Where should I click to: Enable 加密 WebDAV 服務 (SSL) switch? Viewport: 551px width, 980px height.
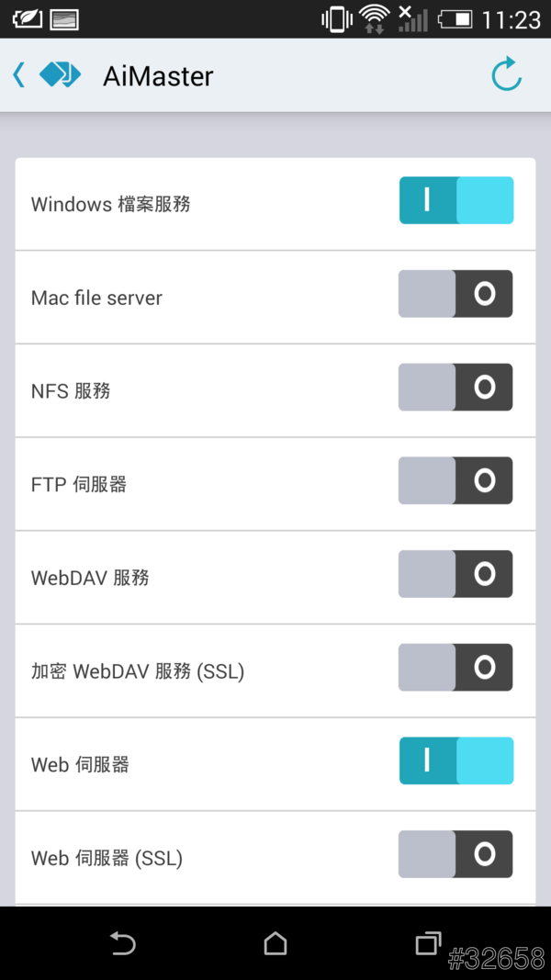(x=455, y=668)
